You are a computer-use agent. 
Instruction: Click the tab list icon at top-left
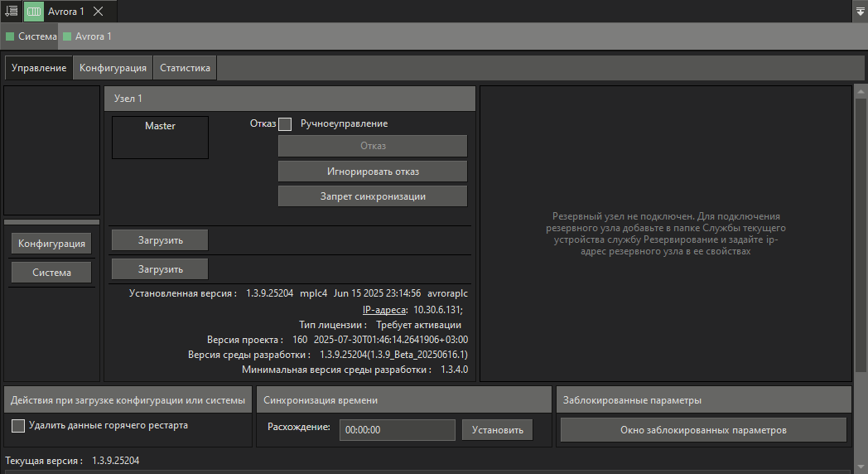[11, 11]
